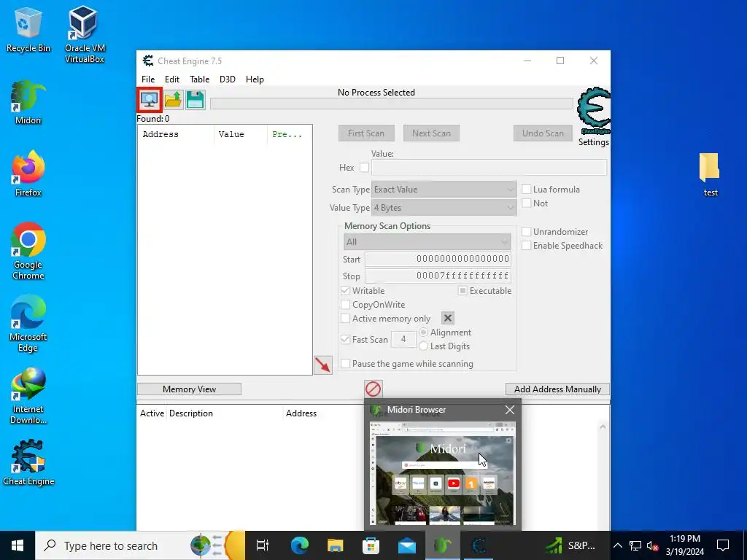The image size is (747, 560).
Task: Close the Midori Browser preview
Action: [x=510, y=410]
